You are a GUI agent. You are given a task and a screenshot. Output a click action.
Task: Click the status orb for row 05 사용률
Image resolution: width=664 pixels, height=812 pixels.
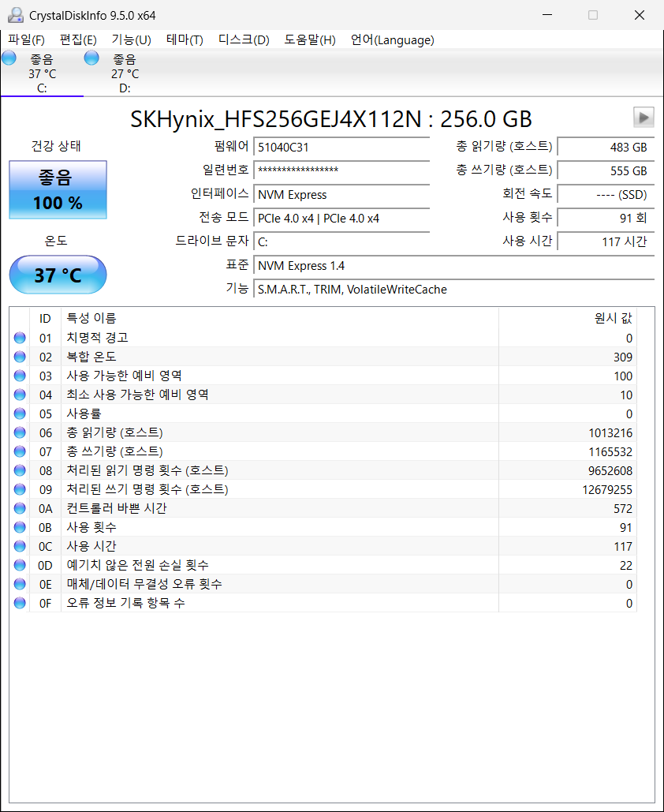[x=20, y=413]
